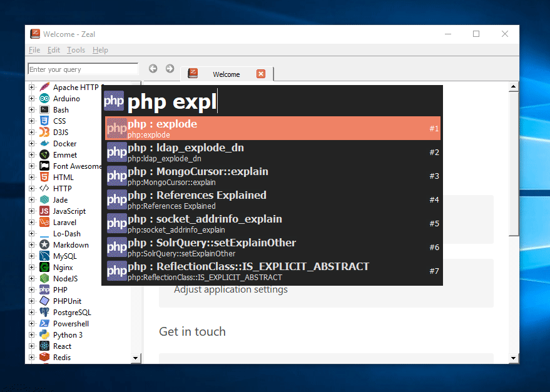Click the 'php expl' launcher search field

283,102
